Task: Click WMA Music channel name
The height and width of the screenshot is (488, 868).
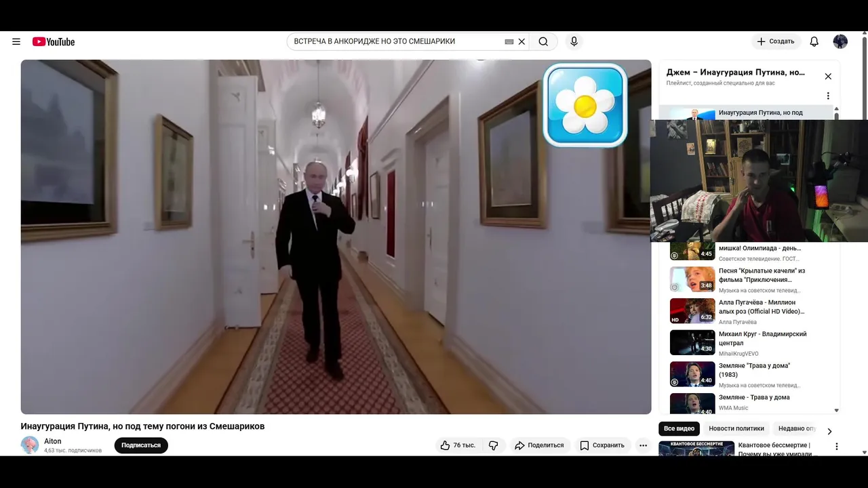Action: point(733,408)
